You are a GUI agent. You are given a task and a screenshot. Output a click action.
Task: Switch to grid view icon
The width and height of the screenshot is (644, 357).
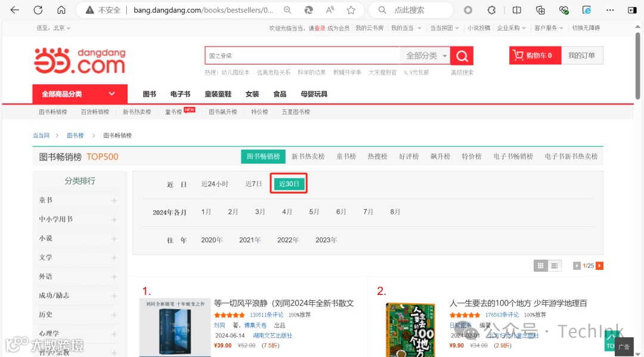pos(540,266)
